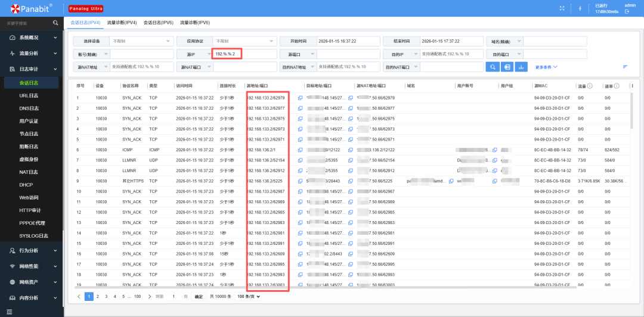The image size is (644, 317).
Task: Click the page number jump input
Action: (x=174, y=297)
